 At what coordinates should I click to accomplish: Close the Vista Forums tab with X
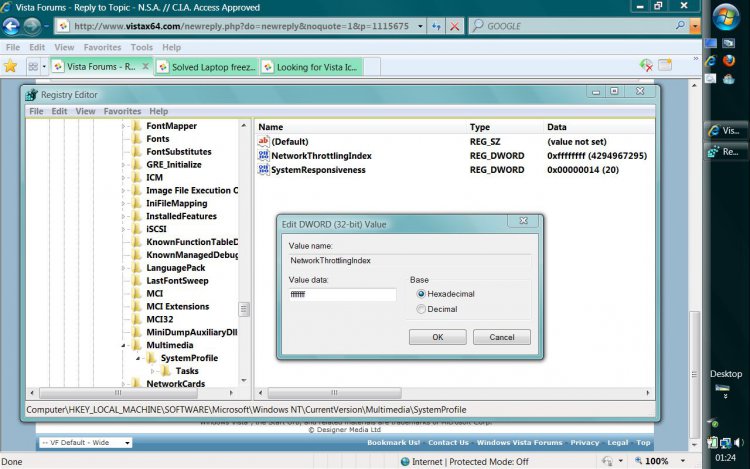point(145,66)
